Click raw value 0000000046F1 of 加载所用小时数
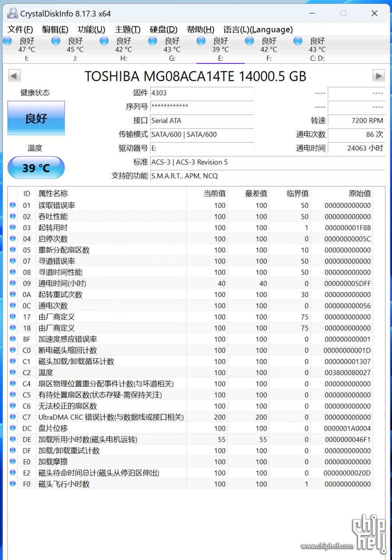 348,440
